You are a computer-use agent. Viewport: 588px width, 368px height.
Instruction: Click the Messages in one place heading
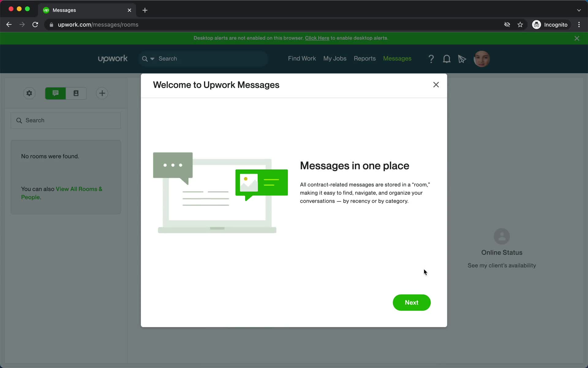click(355, 166)
